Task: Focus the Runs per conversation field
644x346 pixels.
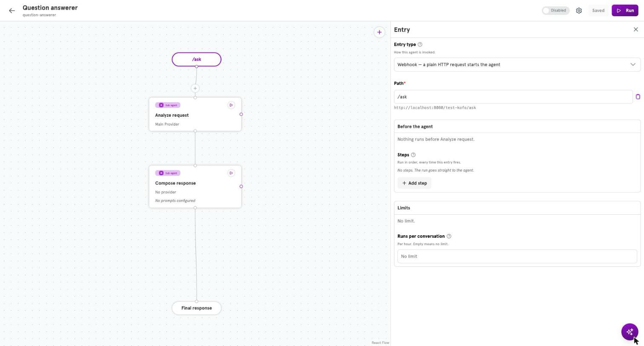Action: [517, 257]
